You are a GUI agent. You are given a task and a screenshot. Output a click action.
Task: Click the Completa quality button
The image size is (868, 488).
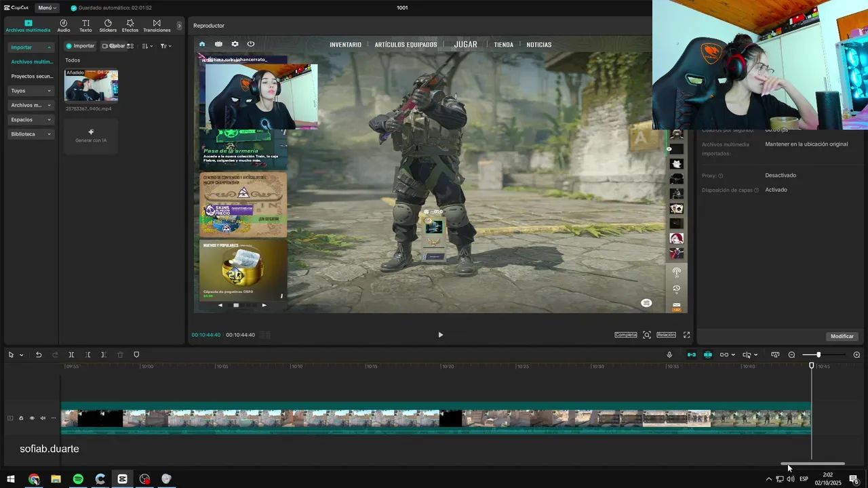tap(626, 335)
